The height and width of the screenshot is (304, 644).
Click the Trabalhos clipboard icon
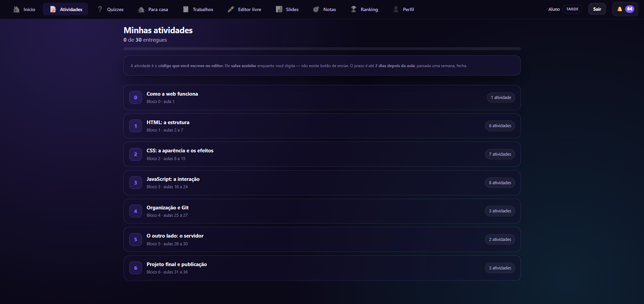(186, 9)
